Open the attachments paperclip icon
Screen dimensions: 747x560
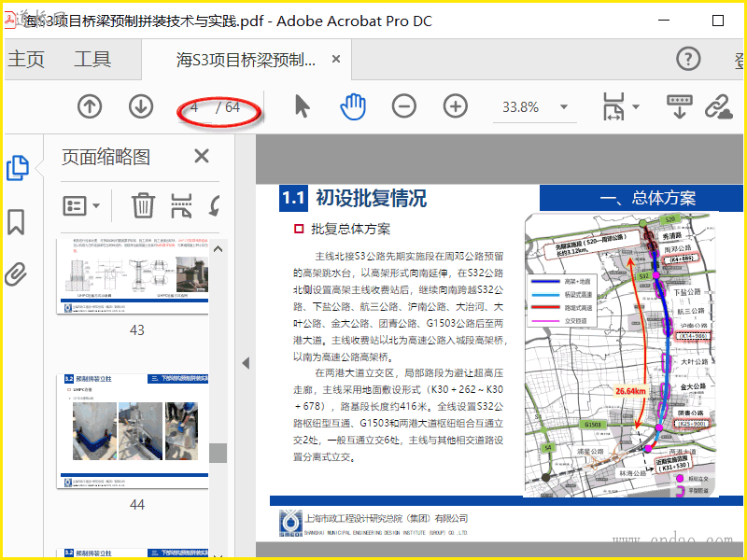tap(16, 273)
